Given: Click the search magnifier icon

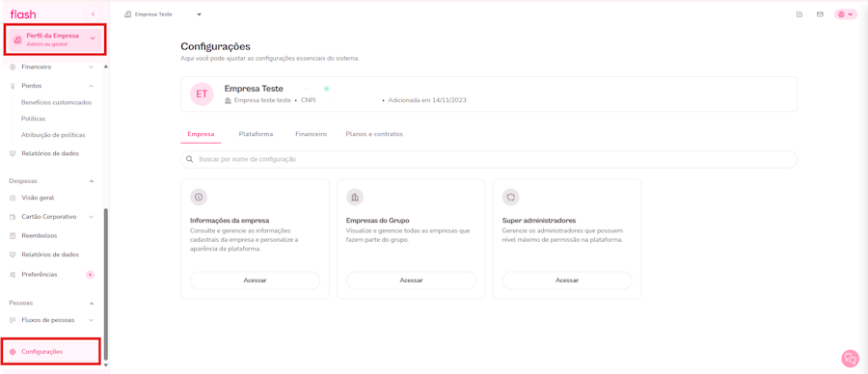Looking at the screenshot, I should click(x=189, y=159).
